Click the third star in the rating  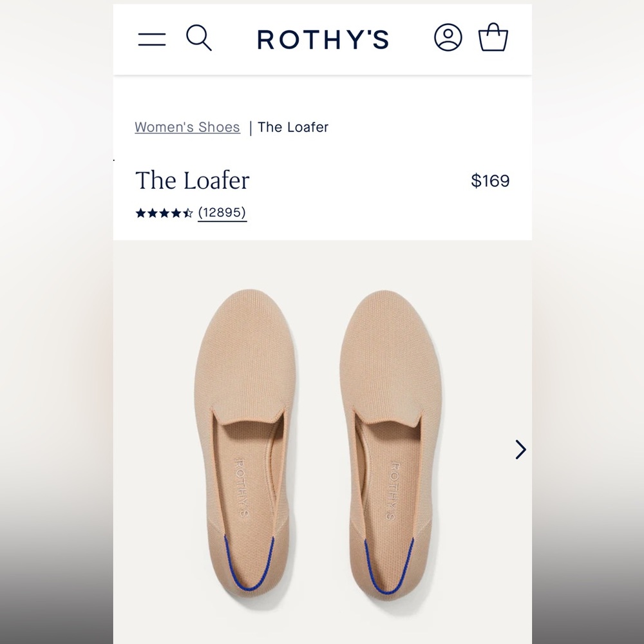(163, 212)
